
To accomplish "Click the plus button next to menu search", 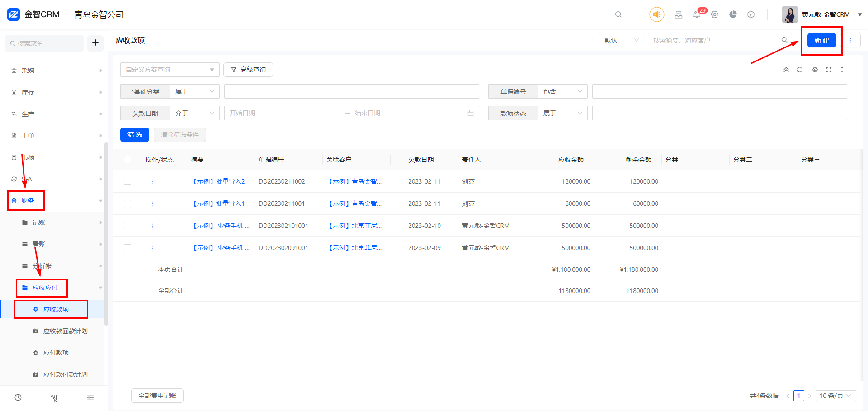I will 95,43.
